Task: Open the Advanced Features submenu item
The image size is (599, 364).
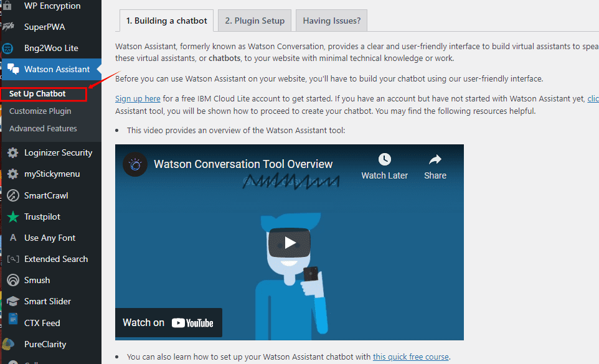Action: (43, 129)
